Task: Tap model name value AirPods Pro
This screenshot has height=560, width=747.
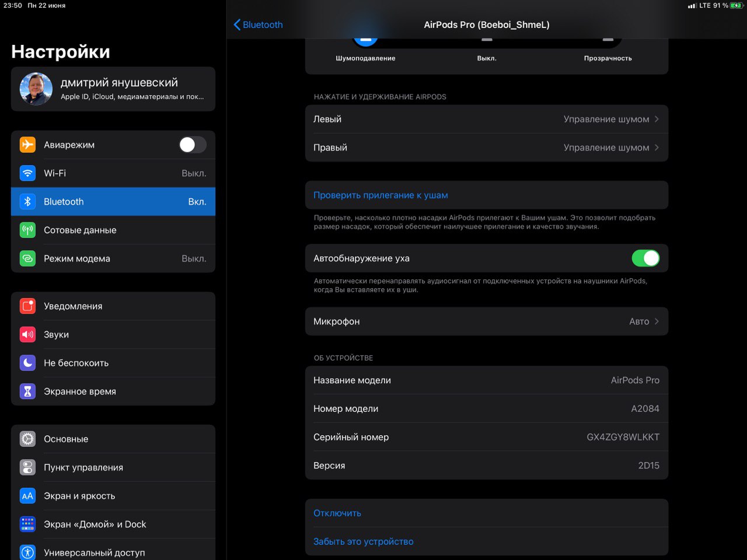Action: pos(635,380)
